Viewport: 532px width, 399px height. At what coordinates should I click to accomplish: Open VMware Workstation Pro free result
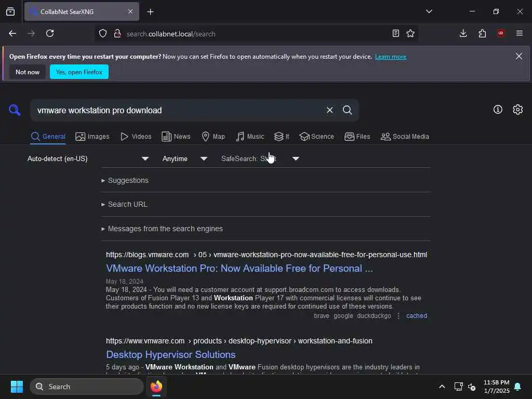(x=239, y=269)
